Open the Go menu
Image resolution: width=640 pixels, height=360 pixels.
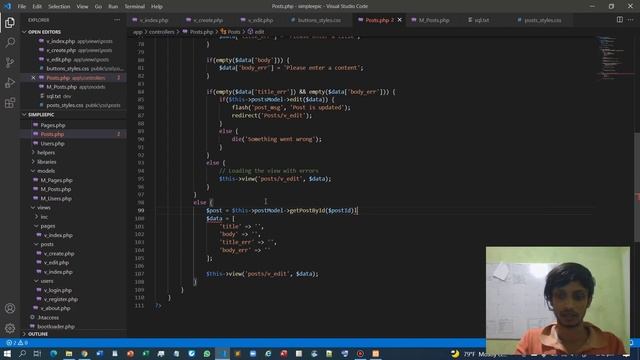tap(98, 7)
